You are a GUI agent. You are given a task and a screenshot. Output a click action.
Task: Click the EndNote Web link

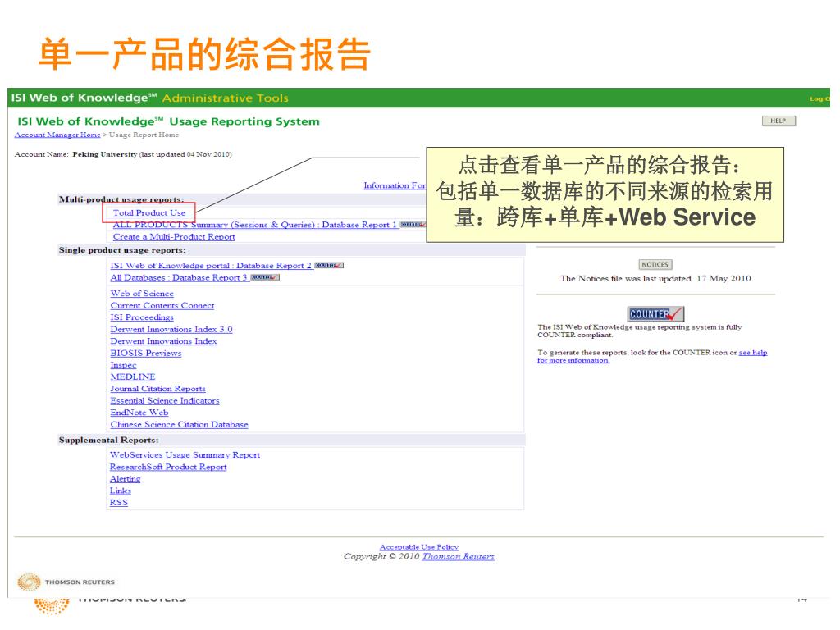click(139, 413)
